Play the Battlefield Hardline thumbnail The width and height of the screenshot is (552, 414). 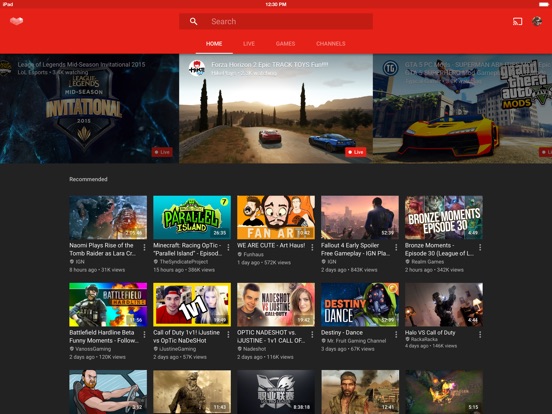coord(108,305)
